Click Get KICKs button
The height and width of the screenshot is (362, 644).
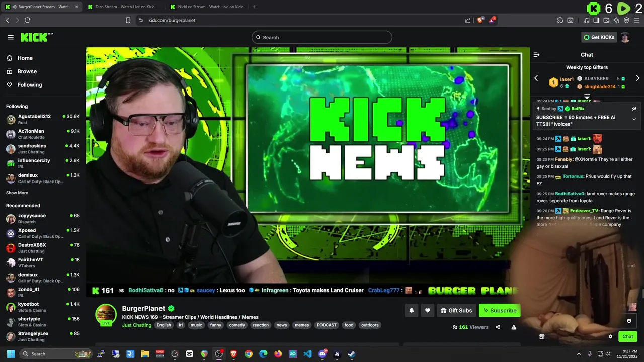coord(598,37)
